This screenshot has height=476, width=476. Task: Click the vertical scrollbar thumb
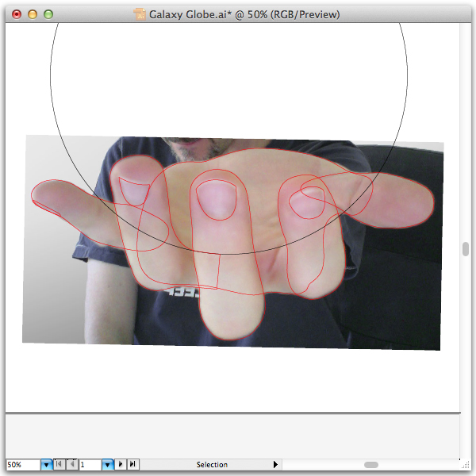[x=466, y=249]
